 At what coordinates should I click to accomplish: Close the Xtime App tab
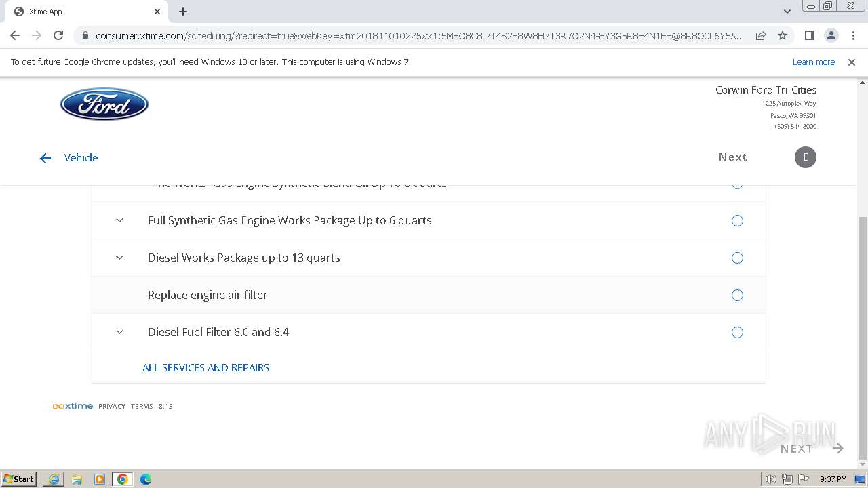(157, 12)
